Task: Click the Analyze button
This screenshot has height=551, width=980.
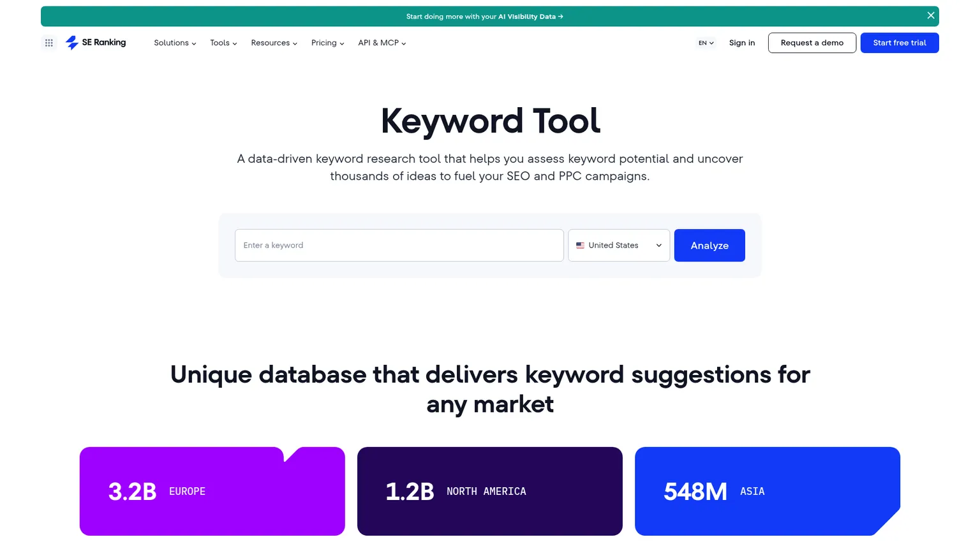Action: click(x=709, y=246)
